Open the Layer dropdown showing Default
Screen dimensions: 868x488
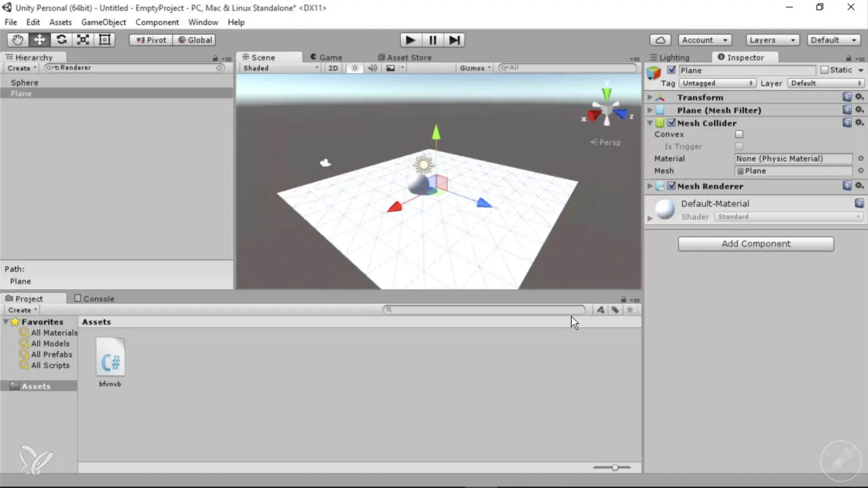pos(826,83)
